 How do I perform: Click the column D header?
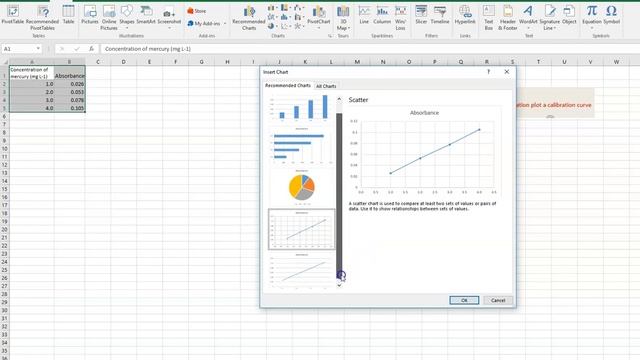click(x=123, y=62)
